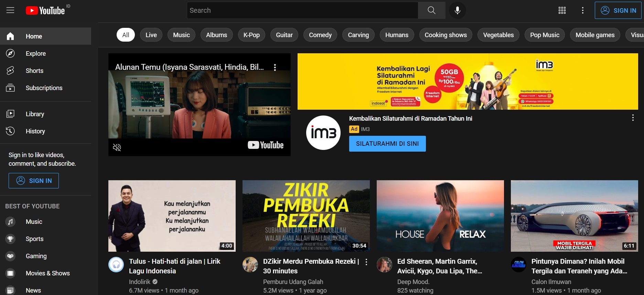Image resolution: width=644 pixels, height=295 pixels.
Task: Open IM3 ad options three-dot menu
Action: 633,118
